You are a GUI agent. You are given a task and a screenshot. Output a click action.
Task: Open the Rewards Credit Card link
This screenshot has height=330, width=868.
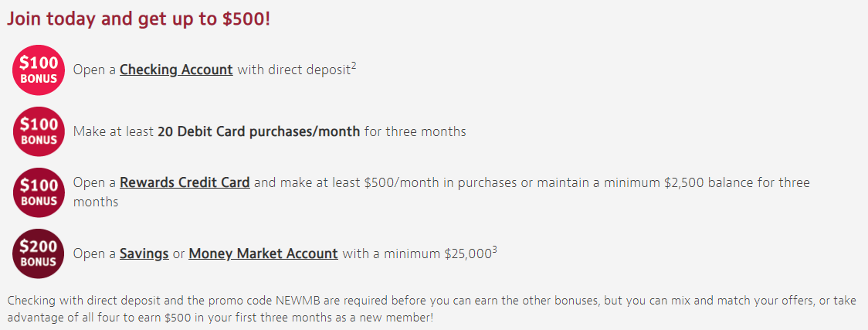(x=185, y=182)
